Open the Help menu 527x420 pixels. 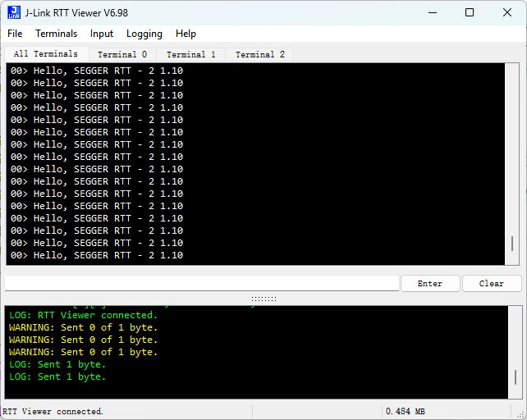tap(186, 34)
